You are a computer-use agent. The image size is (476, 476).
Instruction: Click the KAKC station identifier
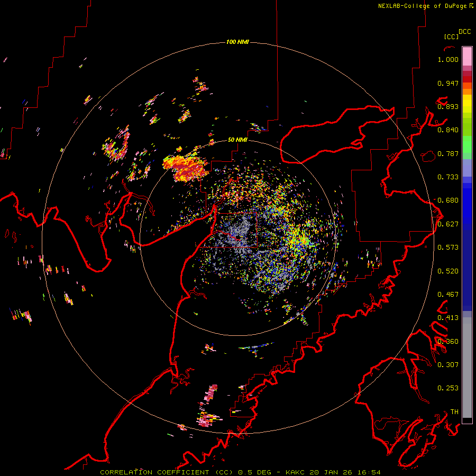click(295, 472)
